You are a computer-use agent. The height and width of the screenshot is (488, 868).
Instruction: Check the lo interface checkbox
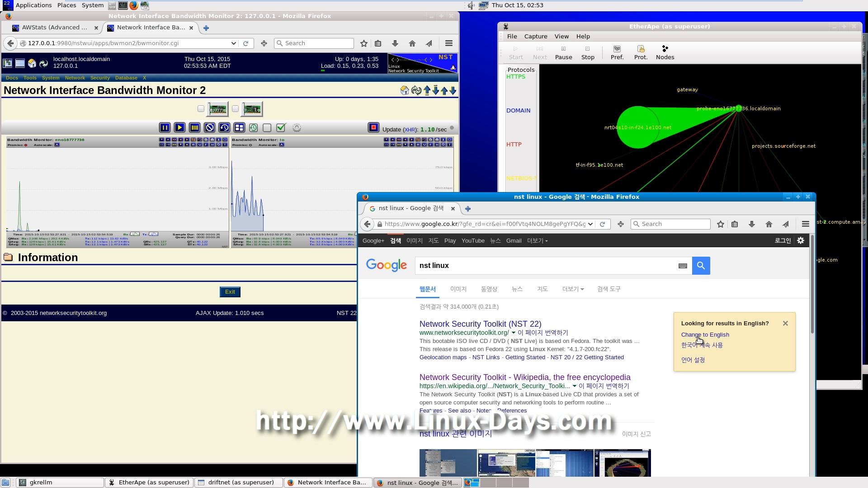tap(235, 108)
